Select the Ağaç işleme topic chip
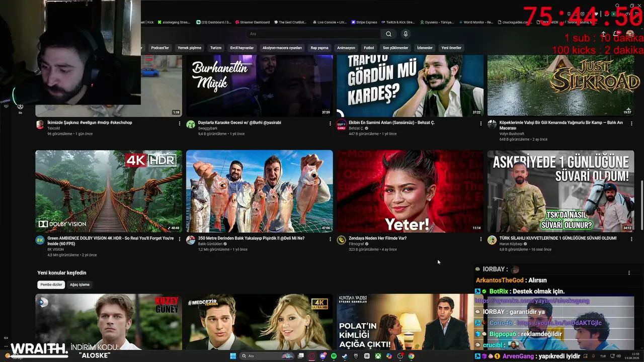 (x=79, y=285)
